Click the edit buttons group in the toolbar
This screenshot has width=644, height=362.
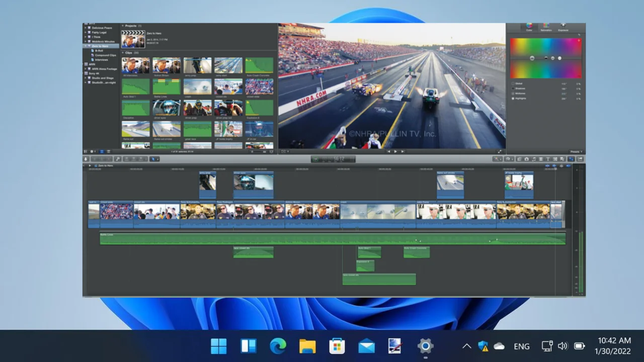(135, 159)
